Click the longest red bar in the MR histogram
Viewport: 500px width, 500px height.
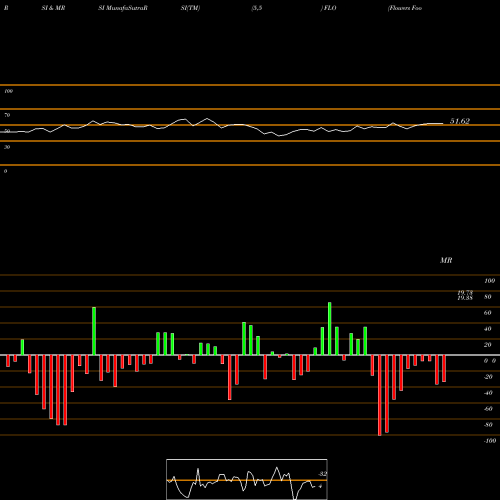(x=380, y=395)
